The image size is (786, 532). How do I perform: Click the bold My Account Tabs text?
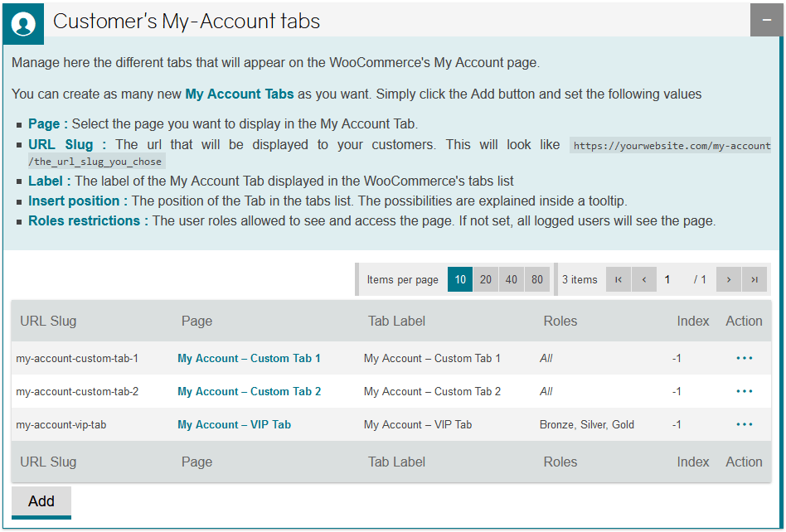point(240,94)
